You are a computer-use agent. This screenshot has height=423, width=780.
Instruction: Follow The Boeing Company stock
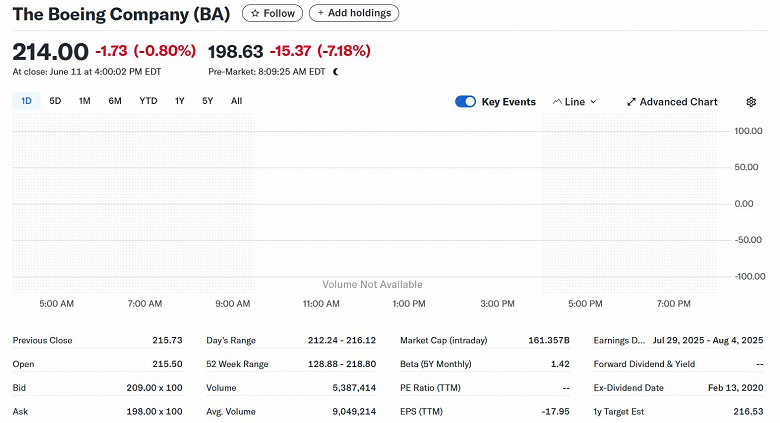pyautogui.click(x=273, y=13)
